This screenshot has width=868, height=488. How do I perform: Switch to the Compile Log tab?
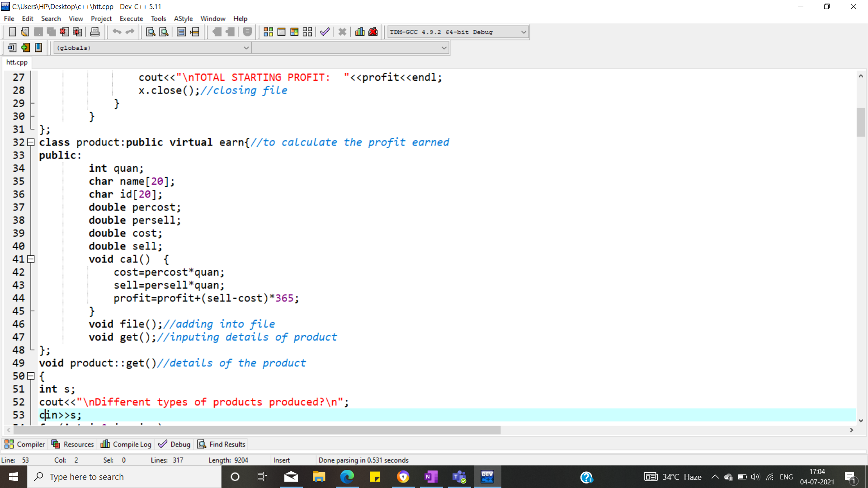(126, 445)
